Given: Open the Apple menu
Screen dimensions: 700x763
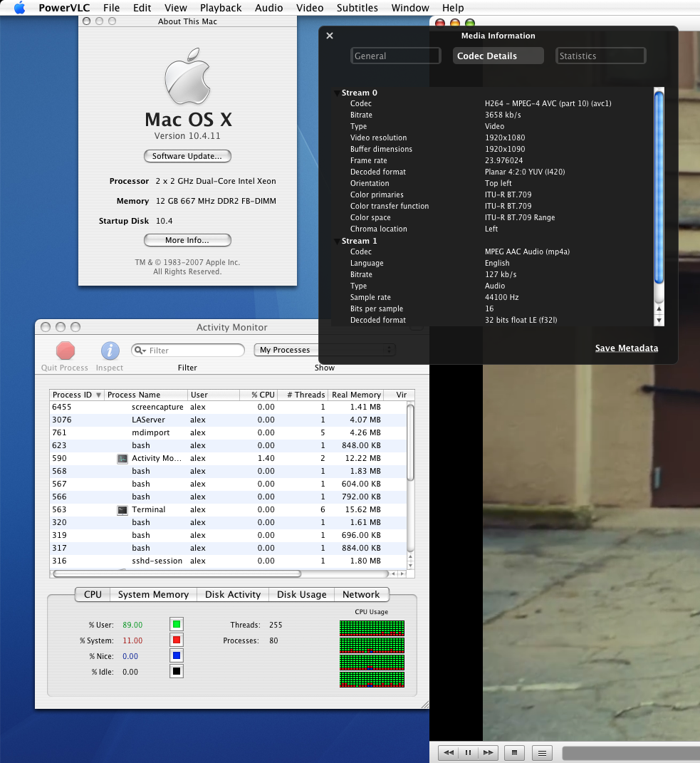Looking at the screenshot, I should [19, 8].
